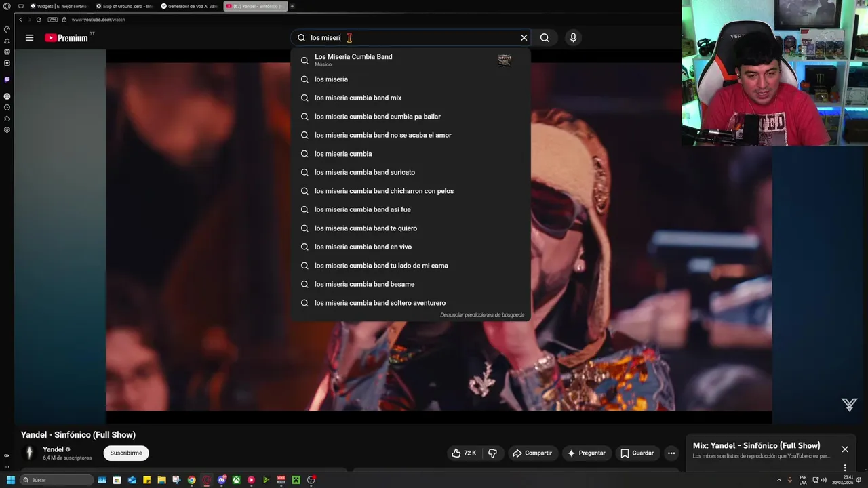The image size is (868, 488).
Task: Select 'los miseria cumbia band suricato'
Action: (410, 172)
